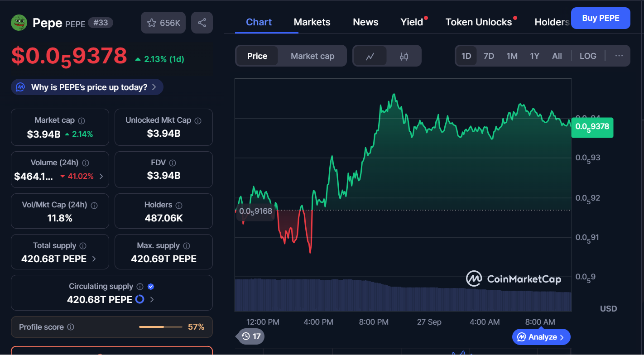The image size is (644, 355).
Task: Click the main price $0.0₅9378
Action: click(69, 57)
